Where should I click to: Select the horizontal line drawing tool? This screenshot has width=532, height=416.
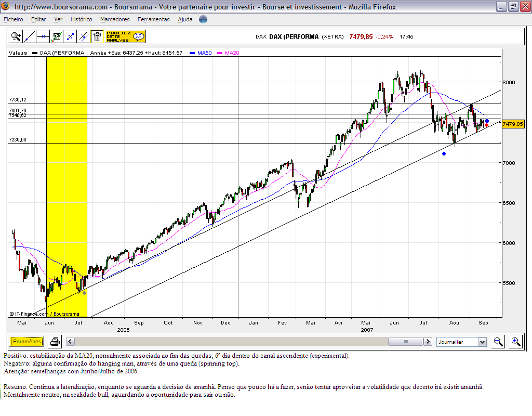pyautogui.click(x=43, y=36)
